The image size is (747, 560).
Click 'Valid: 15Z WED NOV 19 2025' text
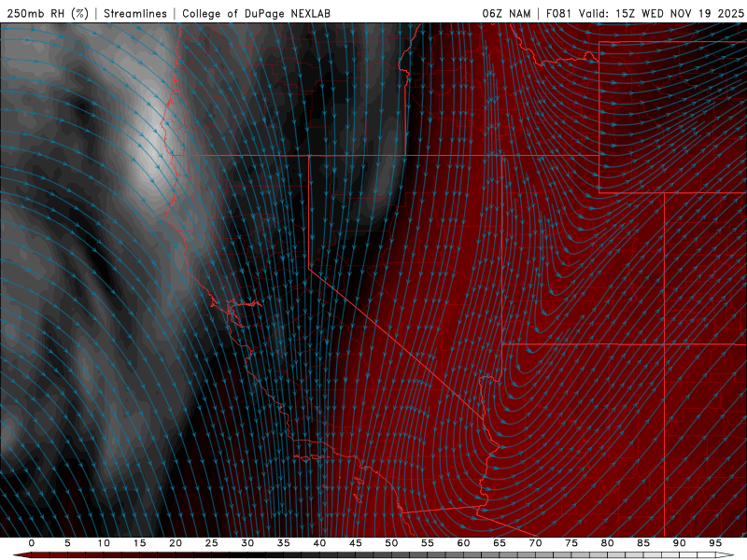click(661, 13)
